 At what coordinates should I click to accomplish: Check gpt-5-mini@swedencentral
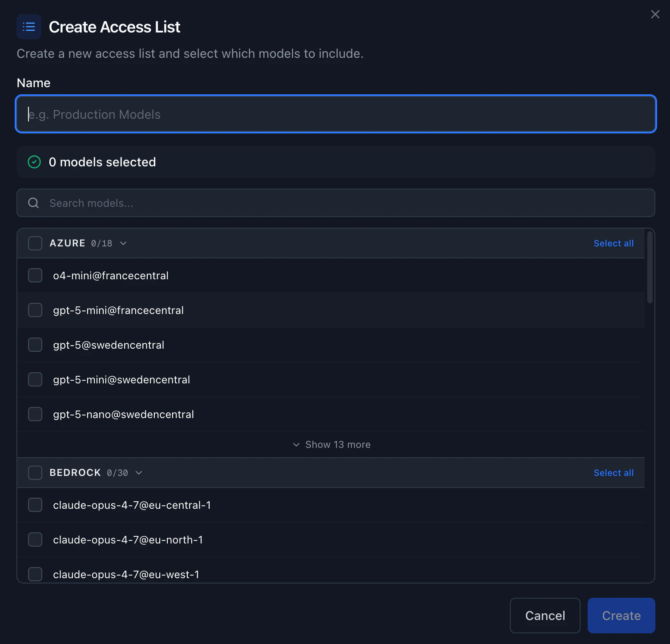tap(35, 379)
